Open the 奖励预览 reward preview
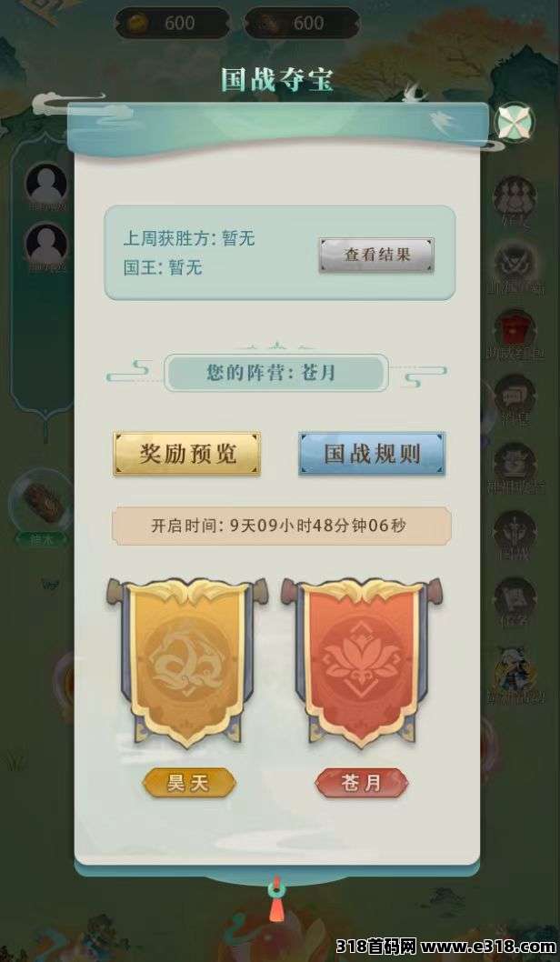 [x=187, y=454]
